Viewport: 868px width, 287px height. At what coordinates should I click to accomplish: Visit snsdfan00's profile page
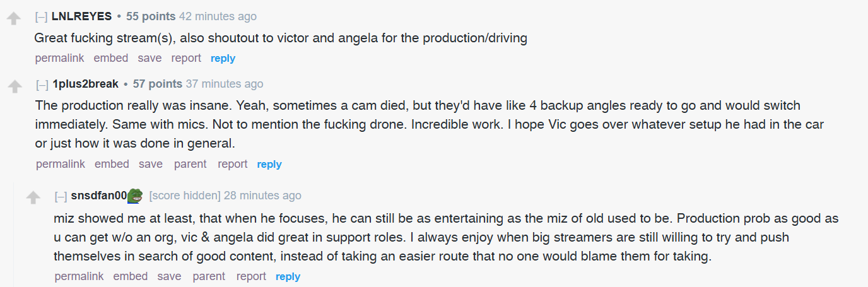click(99, 196)
